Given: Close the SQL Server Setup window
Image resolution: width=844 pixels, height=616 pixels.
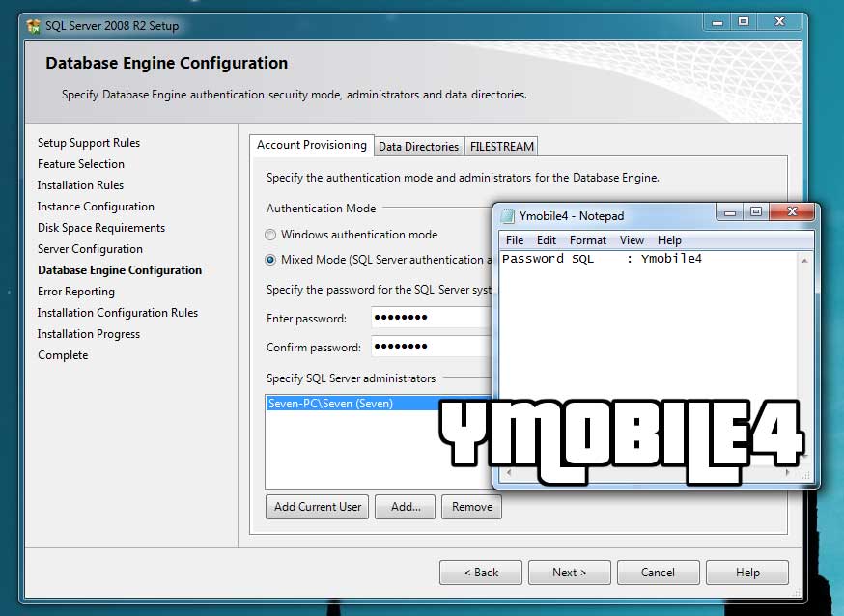Looking at the screenshot, I should coord(779,22).
